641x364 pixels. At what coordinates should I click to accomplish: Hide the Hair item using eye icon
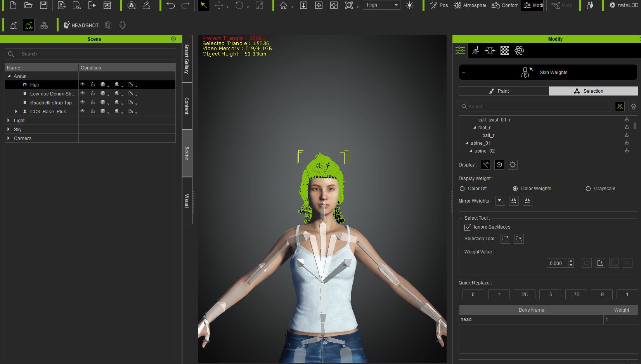point(82,84)
